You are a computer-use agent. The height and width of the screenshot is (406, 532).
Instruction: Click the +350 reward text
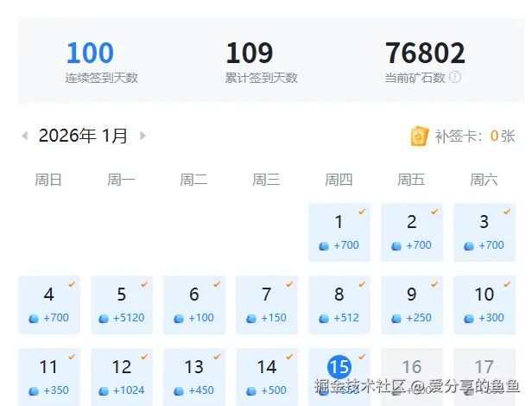pyautogui.click(x=56, y=390)
